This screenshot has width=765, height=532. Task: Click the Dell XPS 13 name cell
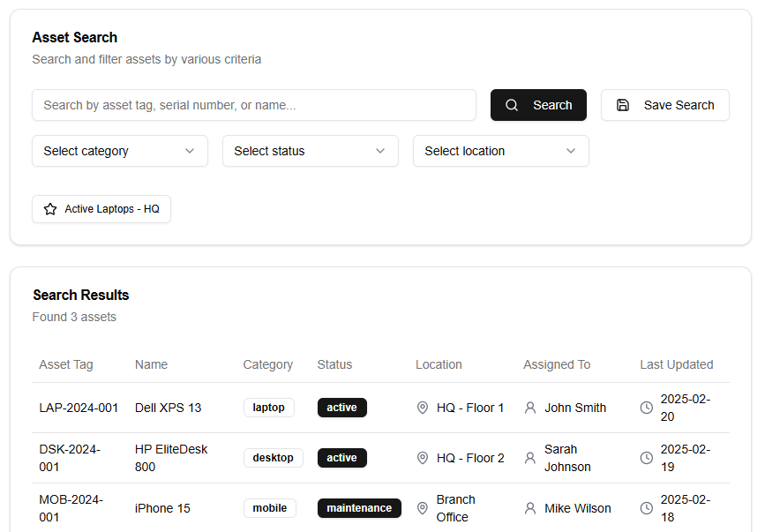[x=168, y=408]
